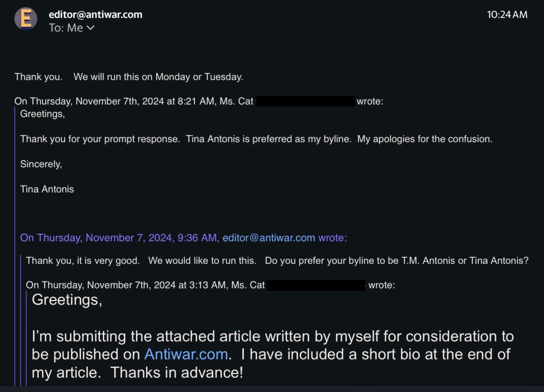Click the "Tina Antonis" signature line
Viewport: 544px width, 392px height.
pyautogui.click(x=47, y=189)
